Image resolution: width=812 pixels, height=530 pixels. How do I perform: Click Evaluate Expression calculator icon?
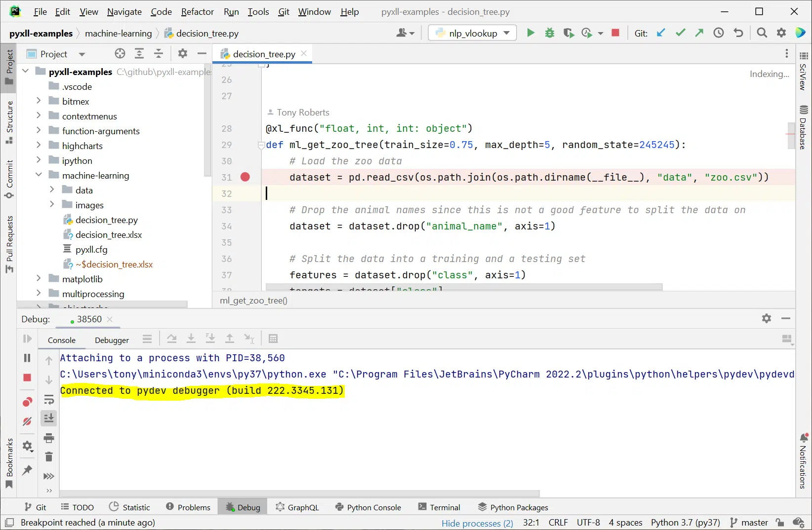click(273, 339)
